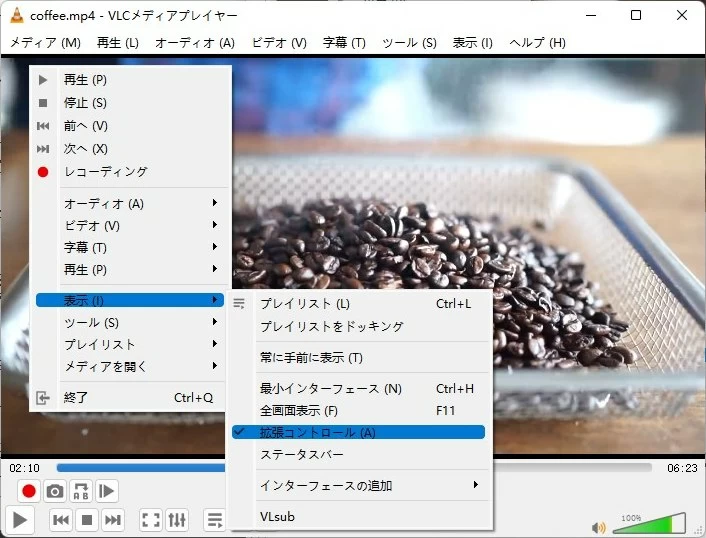Image resolution: width=706 pixels, height=538 pixels.
Task: Open 表示 (I) menu in menu bar
Action: point(472,43)
